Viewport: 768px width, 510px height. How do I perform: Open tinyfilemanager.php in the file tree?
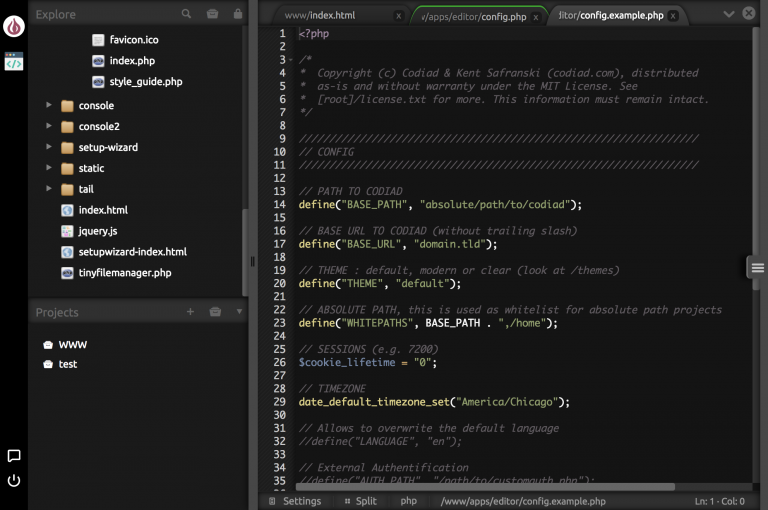pyautogui.click(x=124, y=273)
